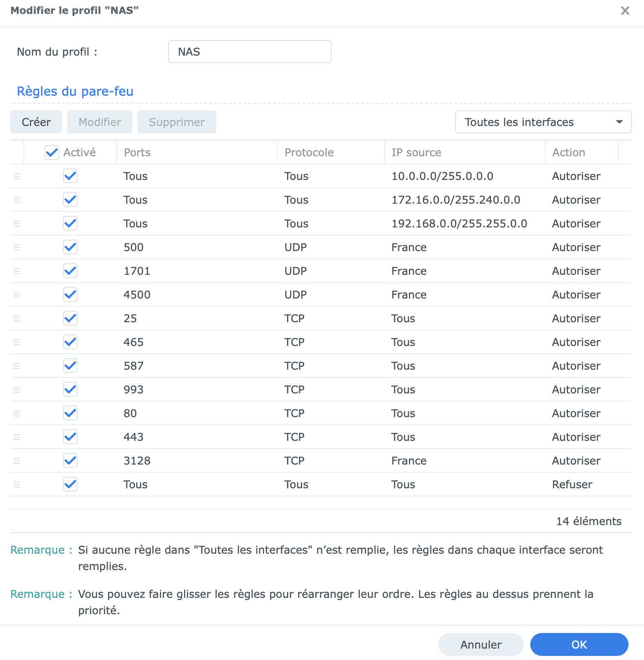644x660 pixels.
Task: Click the drag handle of port 993 rule
Action: coord(17,390)
